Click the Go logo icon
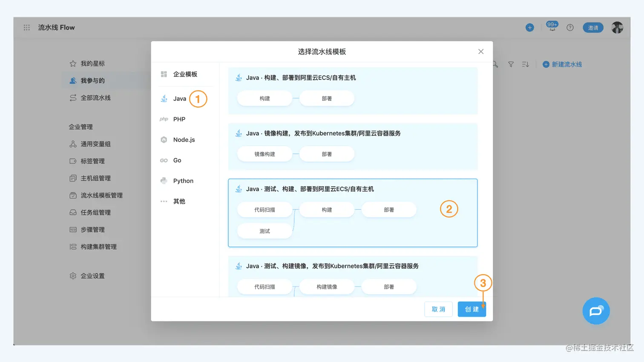The height and width of the screenshot is (362, 644). [164, 160]
